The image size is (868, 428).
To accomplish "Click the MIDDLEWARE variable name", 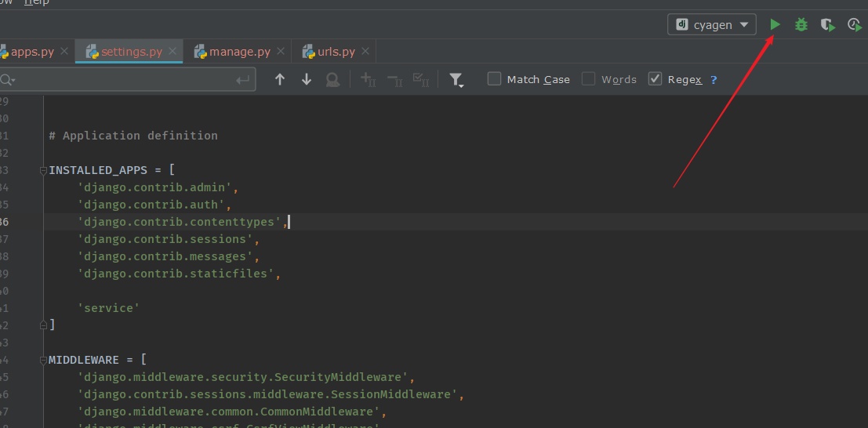I will click(84, 360).
